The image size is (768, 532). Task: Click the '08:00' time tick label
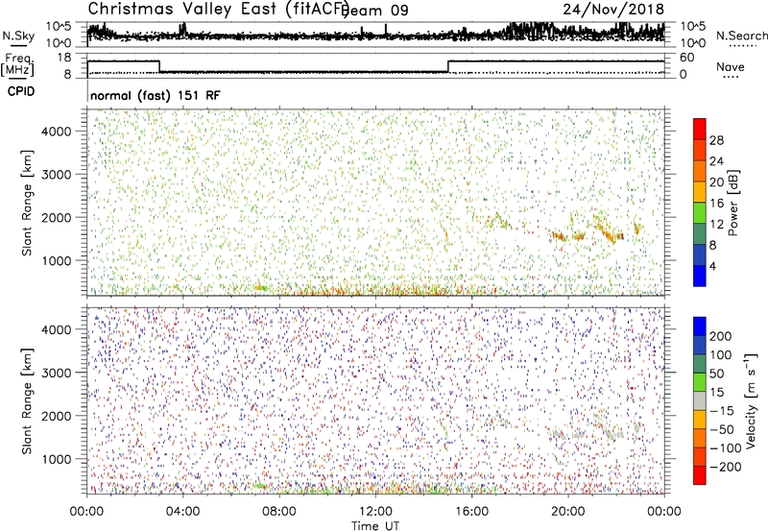click(x=279, y=512)
